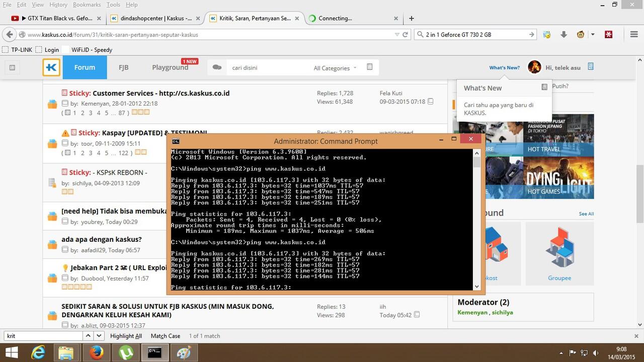Click the Kaskus left sidebar toggle icon

[13, 67]
